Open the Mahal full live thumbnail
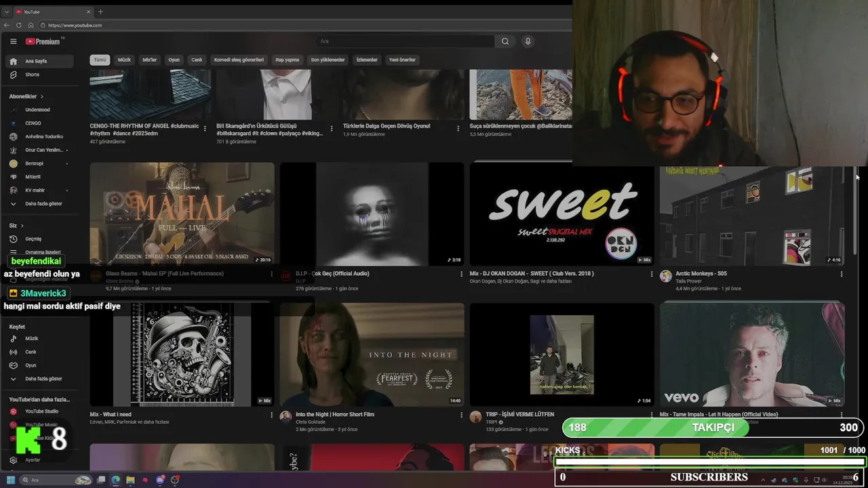The image size is (868, 488). point(182,214)
